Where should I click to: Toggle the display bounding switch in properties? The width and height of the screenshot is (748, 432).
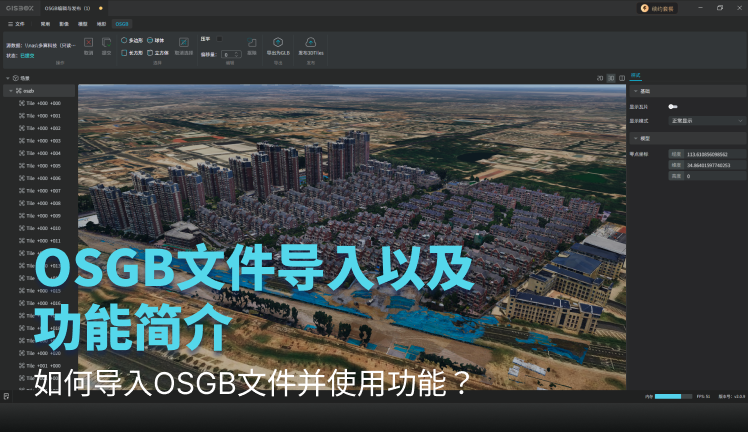click(x=673, y=106)
